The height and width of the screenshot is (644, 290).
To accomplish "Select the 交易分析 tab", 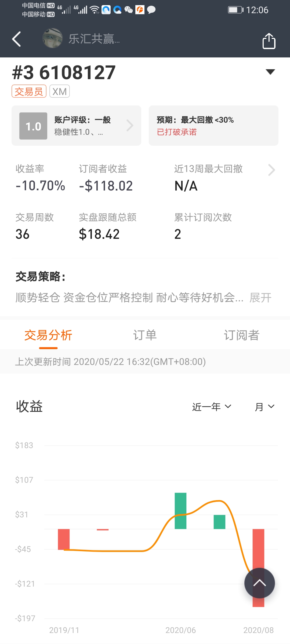I will point(48,335).
